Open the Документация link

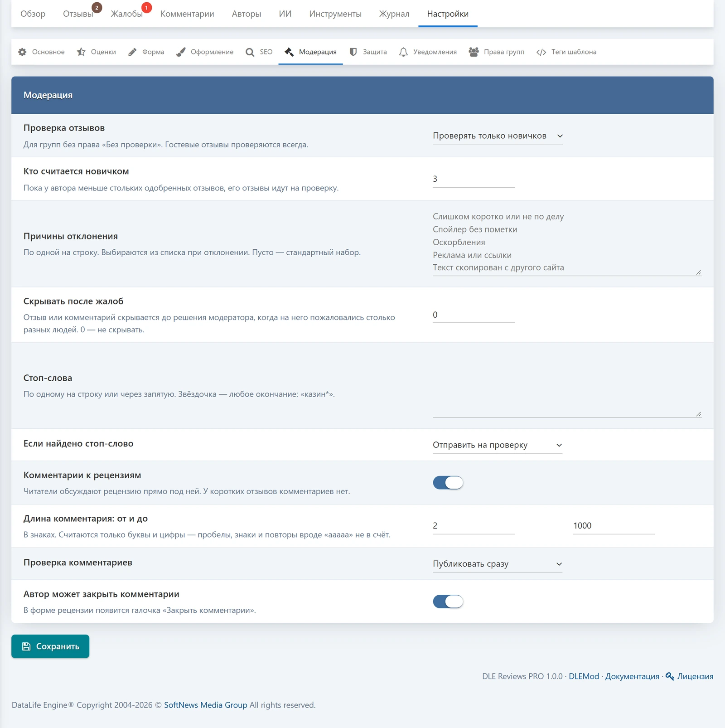click(x=632, y=676)
